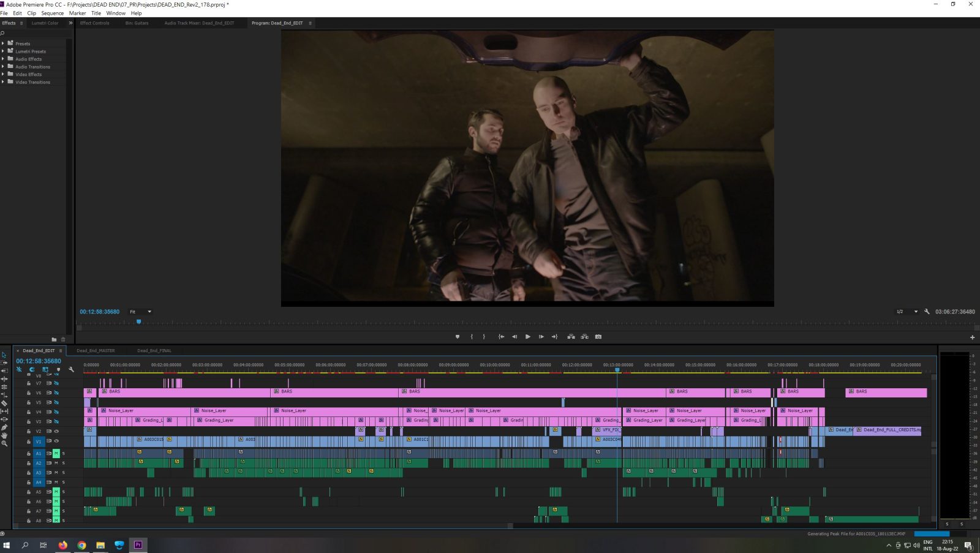Toggle Snap in the timeline header
Image resolution: width=980 pixels, height=553 pixels.
pos(32,369)
